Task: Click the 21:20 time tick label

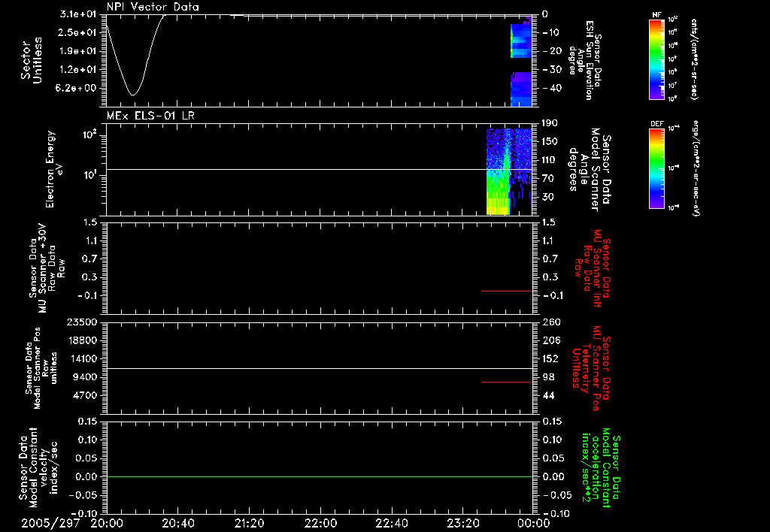Action: (x=249, y=523)
